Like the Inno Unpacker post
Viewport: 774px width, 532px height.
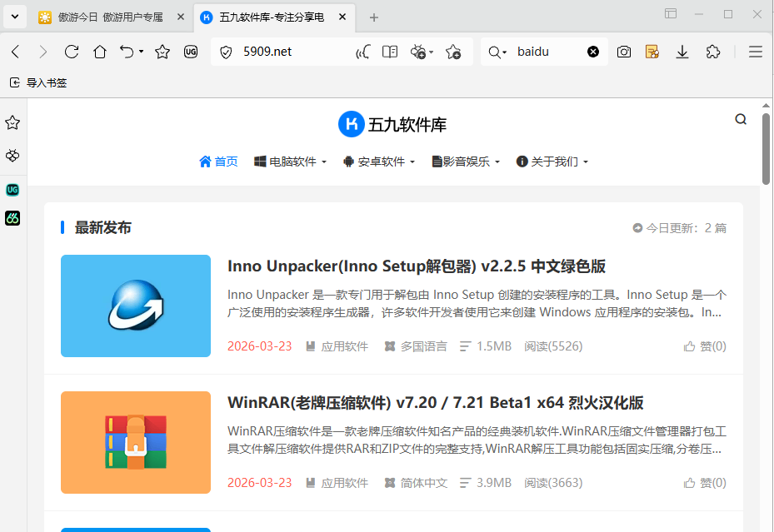click(705, 346)
